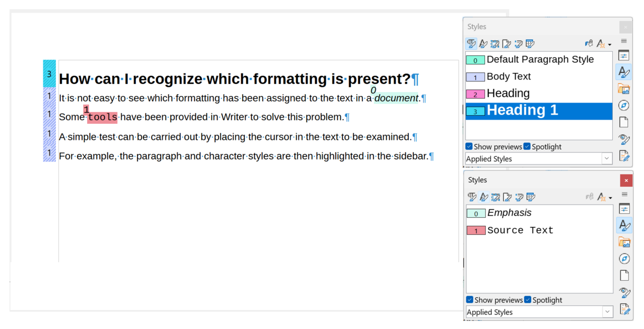This screenshot has width=644, height=329.
Task: Open Gallery deck beside Emphasis panel
Action: point(625,242)
